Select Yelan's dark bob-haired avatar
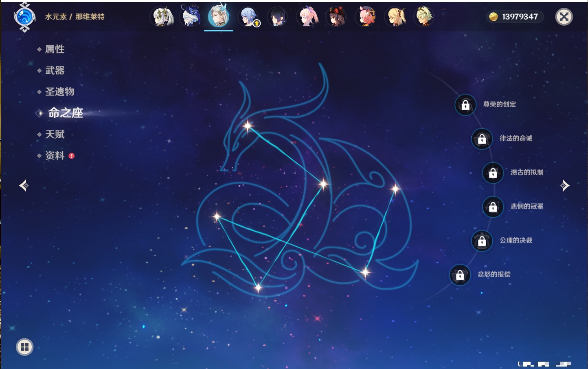The height and width of the screenshot is (369, 588). [x=277, y=17]
